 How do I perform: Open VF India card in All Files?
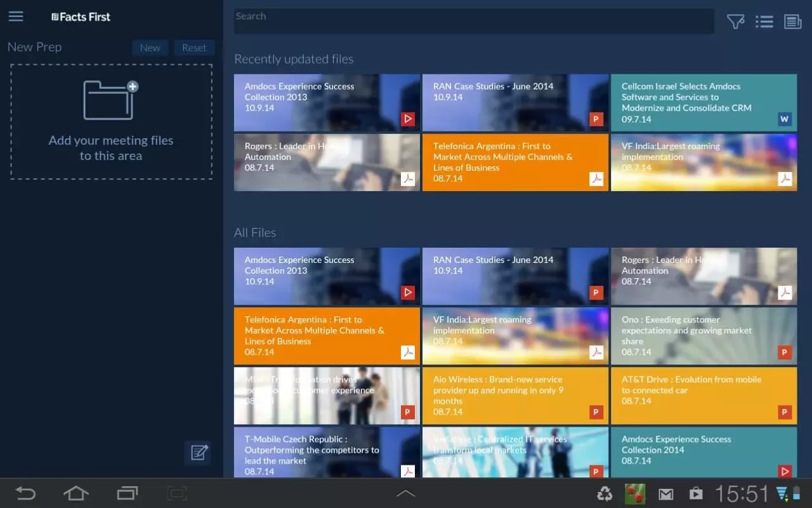(515, 336)
